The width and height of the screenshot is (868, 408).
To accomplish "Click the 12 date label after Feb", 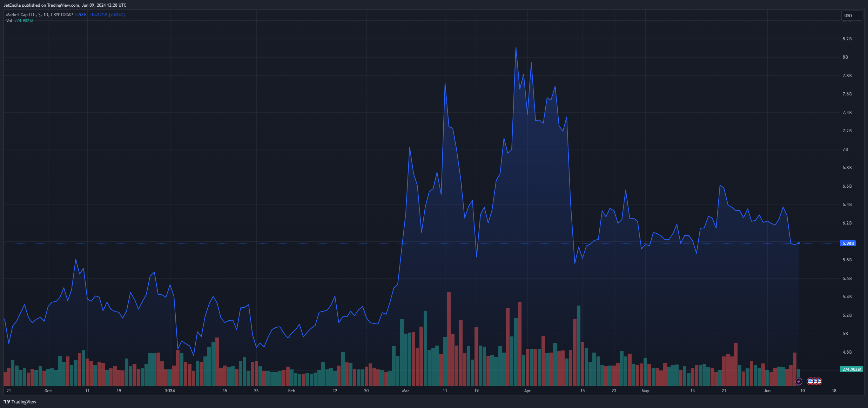I will click(x=335, y=391).
